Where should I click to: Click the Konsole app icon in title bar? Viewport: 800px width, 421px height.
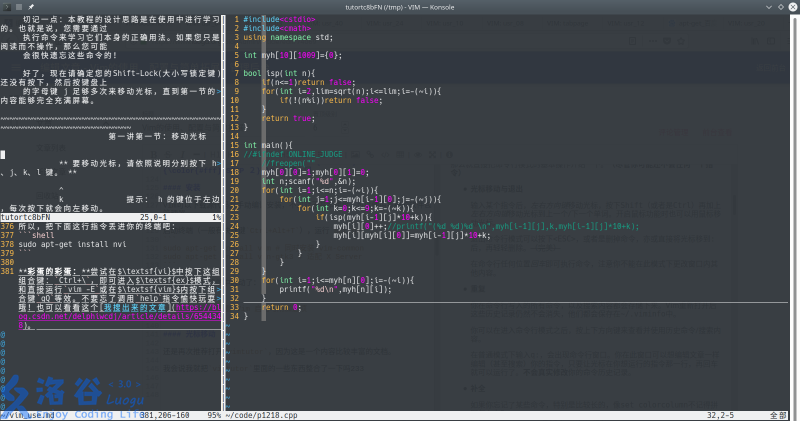pos(7,6)
